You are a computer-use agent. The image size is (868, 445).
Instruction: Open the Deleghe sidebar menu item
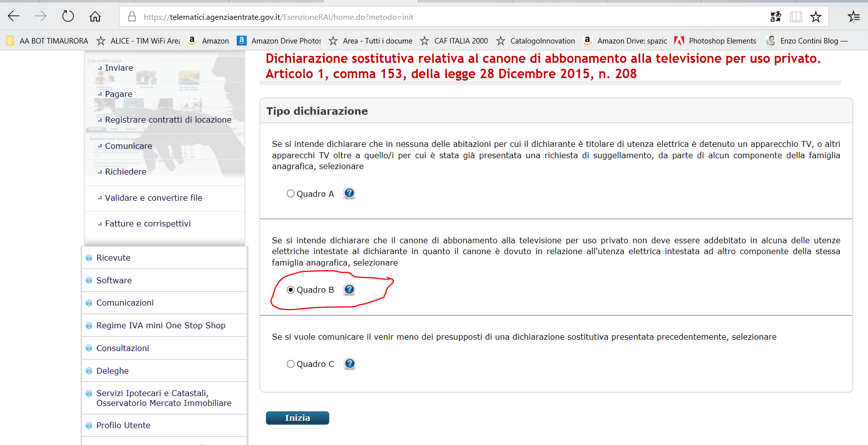point(112,371)
